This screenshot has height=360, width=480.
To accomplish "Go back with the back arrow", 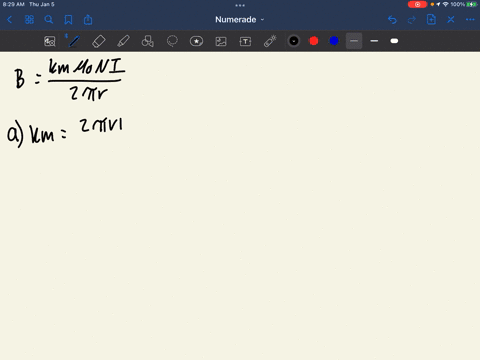I will click(9, 20).
